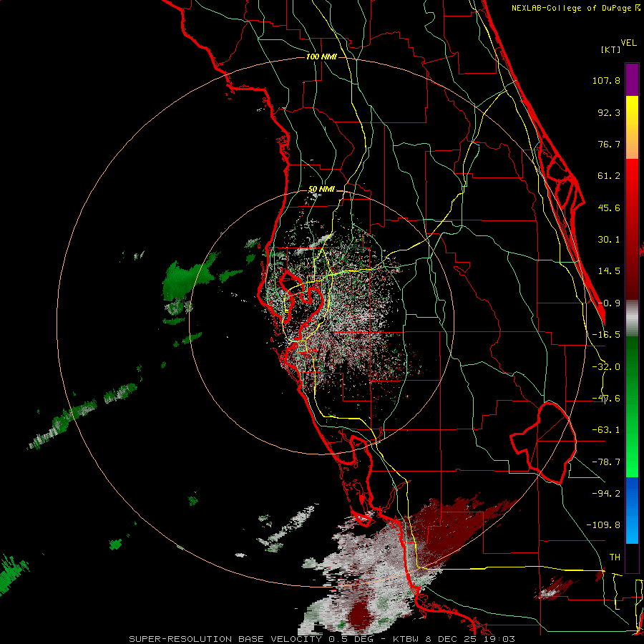Viewport: 644px width, 644px height.
Task: Click the -94.2 scale value
Action: click(606, 493)
